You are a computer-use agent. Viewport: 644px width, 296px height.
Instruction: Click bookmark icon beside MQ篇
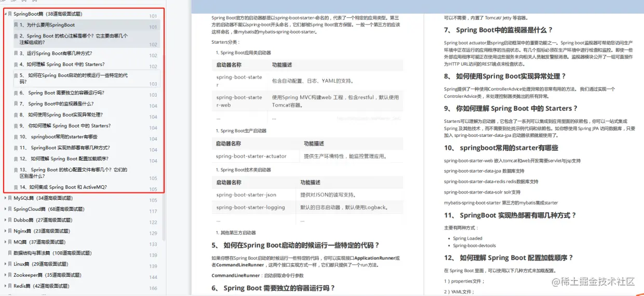[x=10, y=242]
